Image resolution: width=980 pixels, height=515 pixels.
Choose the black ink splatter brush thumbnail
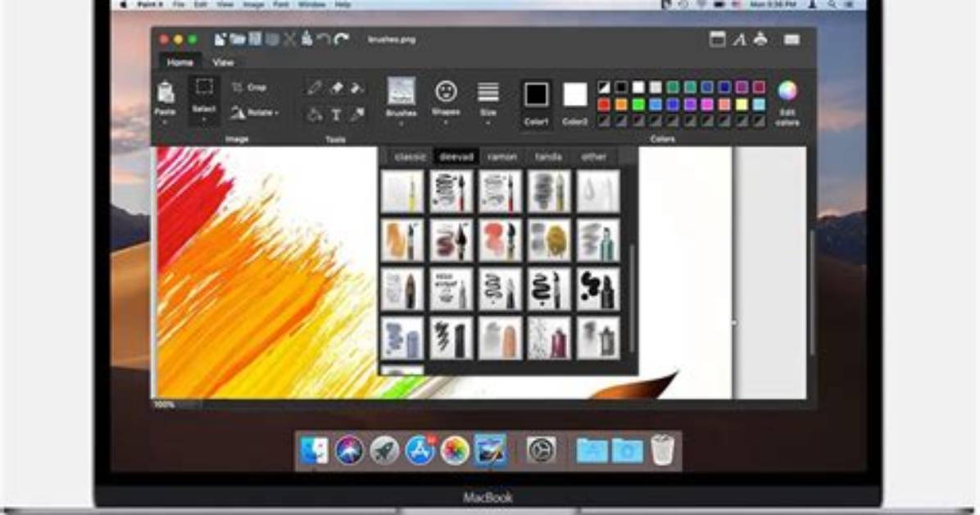pyautogui.click(x=599, y=289)
